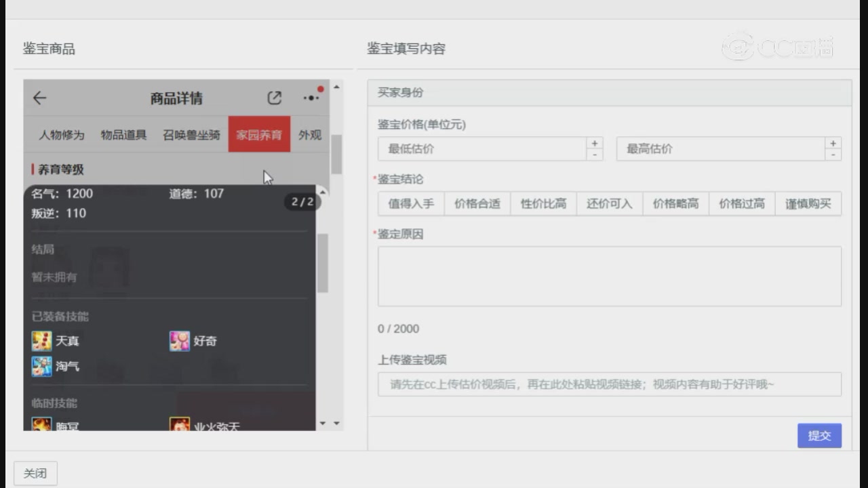The image size is (868, 488).
Task: Click the 买家身份 section header
Action: coord(610,93)
